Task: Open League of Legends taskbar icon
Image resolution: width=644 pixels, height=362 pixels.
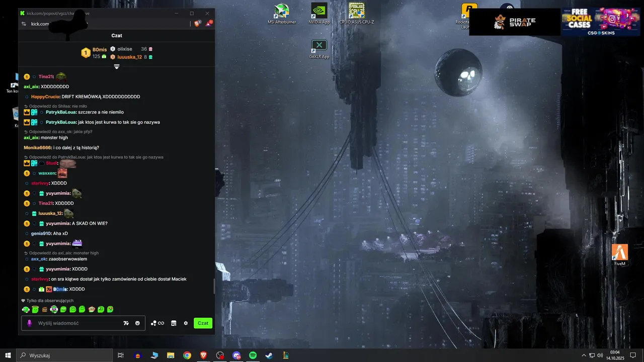Action: 286,355
